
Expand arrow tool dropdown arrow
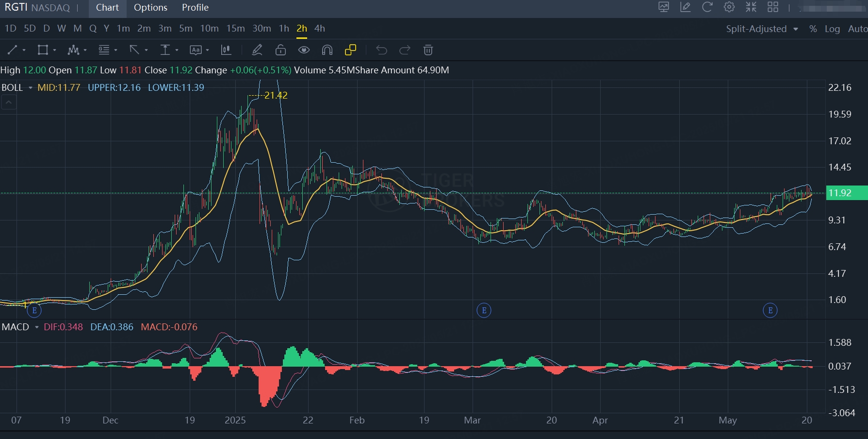point(146,50)
